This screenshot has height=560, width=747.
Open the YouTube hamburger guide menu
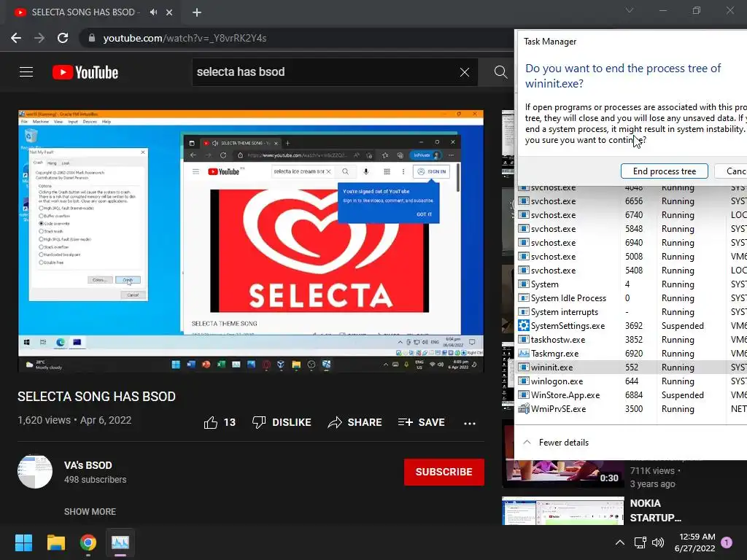coord(26,72)
